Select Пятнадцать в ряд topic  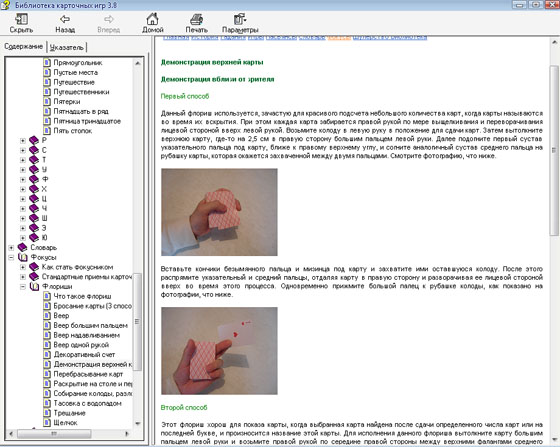(x=81, y=111)
